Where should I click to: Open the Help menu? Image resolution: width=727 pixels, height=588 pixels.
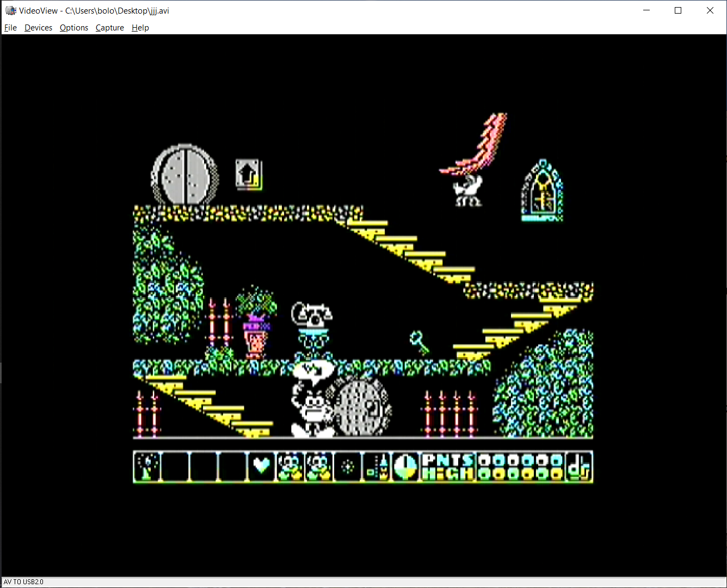140,28
